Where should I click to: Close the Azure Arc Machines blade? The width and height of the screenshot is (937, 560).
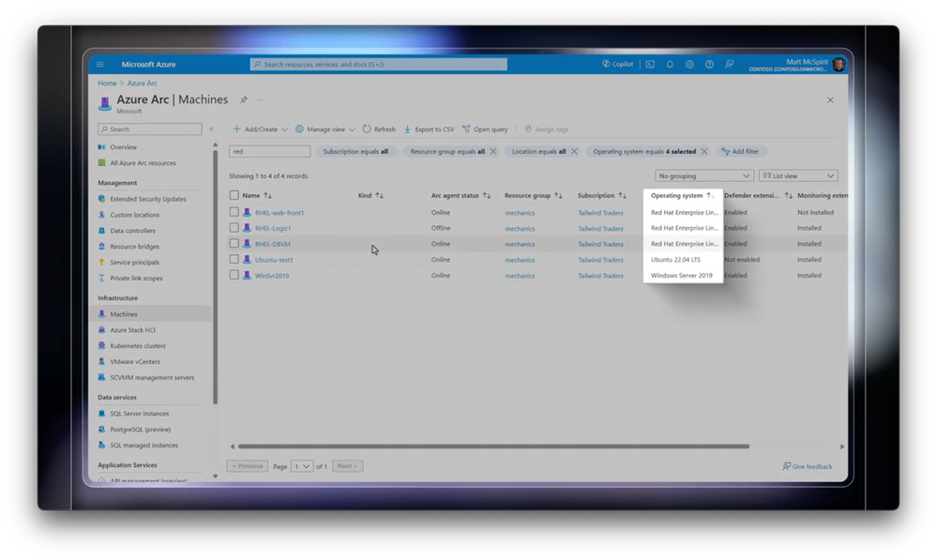[830, 99]
